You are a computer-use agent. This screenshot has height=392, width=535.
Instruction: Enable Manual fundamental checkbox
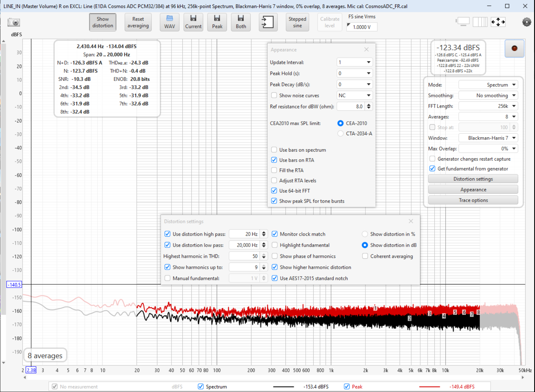(167, 278)
